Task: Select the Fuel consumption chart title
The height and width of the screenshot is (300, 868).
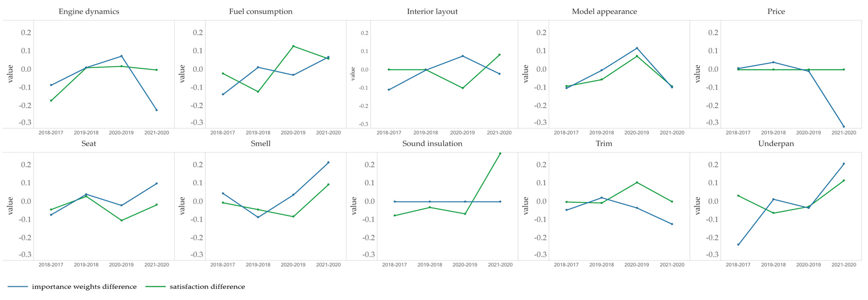Action: coord(260,12)
